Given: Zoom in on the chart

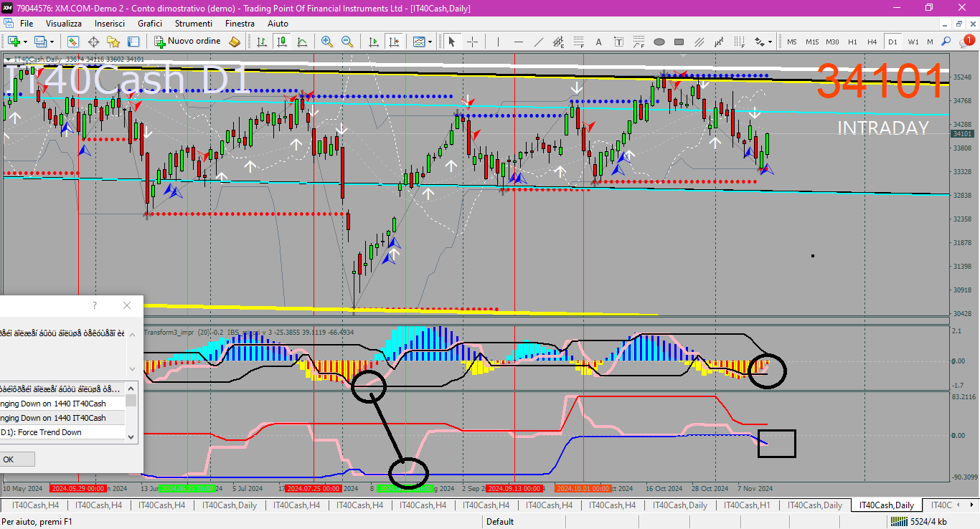Looking at the screenshot, I should point(327,42).
